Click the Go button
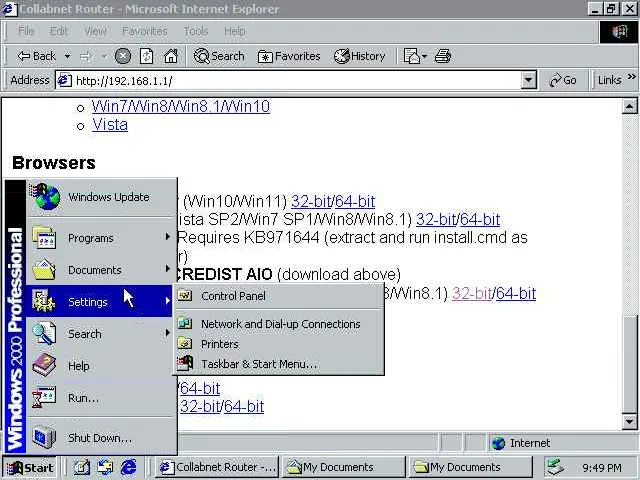The image size is (640, 480). [563, 80]
